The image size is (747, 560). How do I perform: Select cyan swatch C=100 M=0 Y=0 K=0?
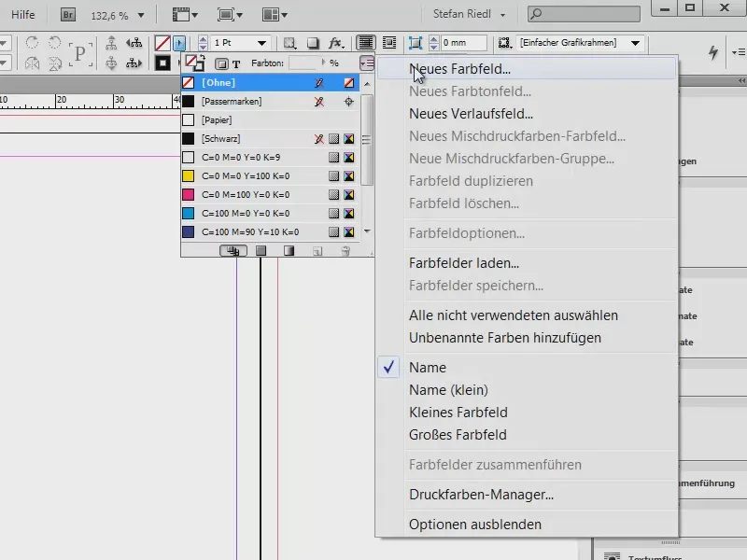click(x=271, y=213)
